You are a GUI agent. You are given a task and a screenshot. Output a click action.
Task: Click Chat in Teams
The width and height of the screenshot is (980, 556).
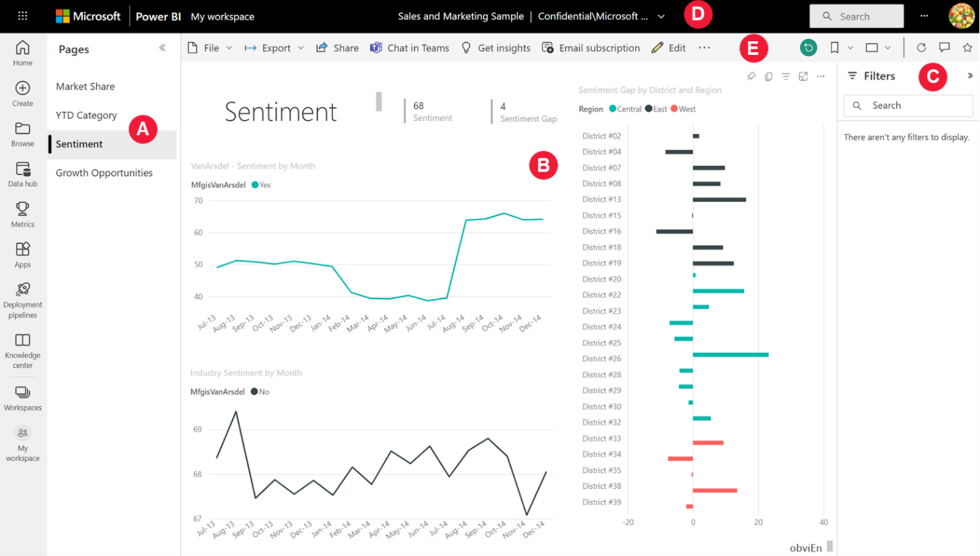coord(409,48)
